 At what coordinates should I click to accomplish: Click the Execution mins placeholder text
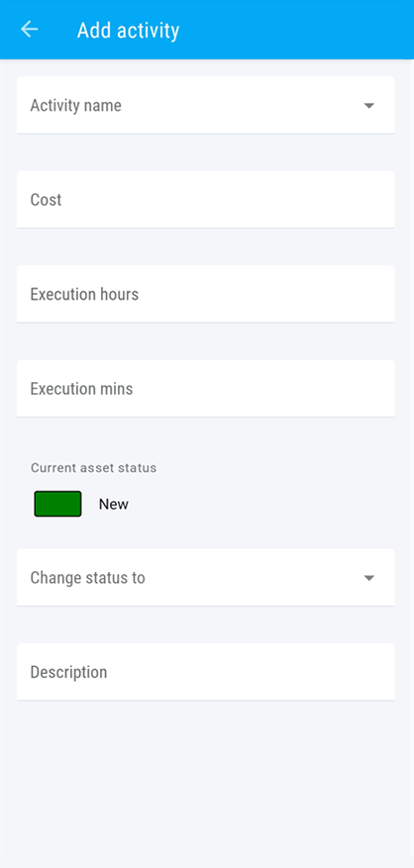(81, 389)
